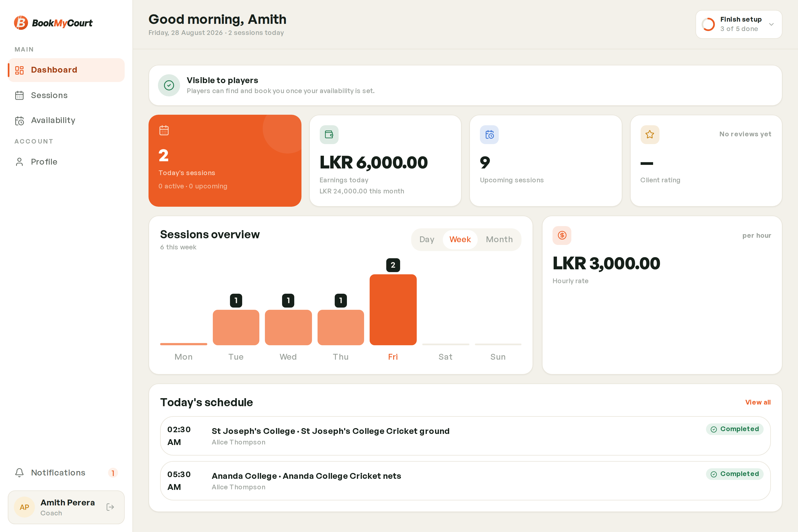Click the Dashboard grid icon in sidebar
Image resolution: width=798 pixels, height=532 pixels.
19,70
